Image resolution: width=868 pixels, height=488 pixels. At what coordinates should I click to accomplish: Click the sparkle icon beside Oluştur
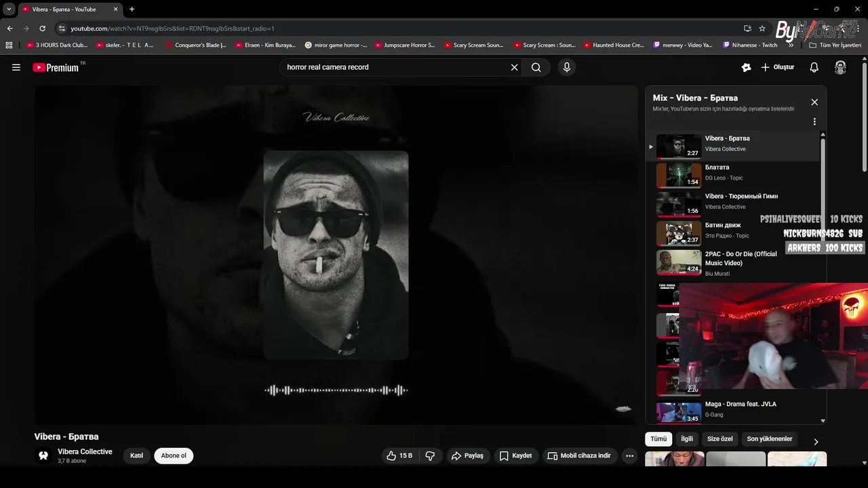746,67
